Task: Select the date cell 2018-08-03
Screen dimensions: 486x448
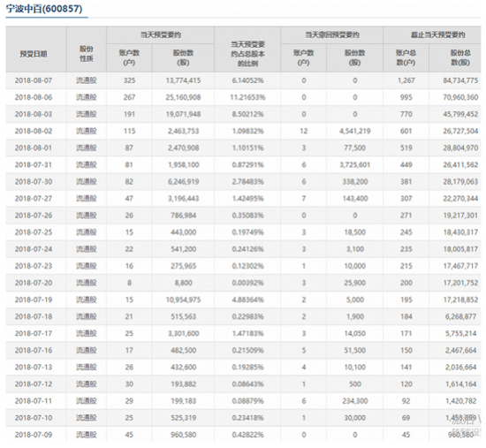Action: coord(34,114)
